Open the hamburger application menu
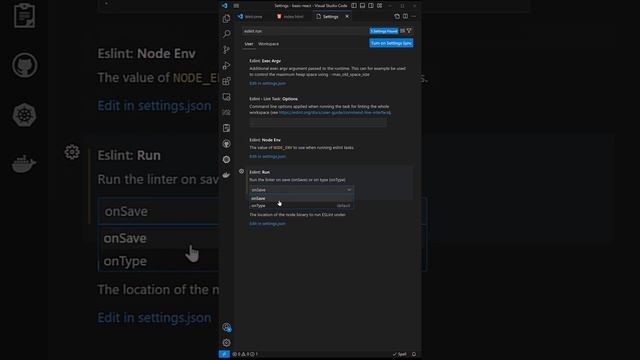Viewport: 640px width, 360px height. (236, 6)
